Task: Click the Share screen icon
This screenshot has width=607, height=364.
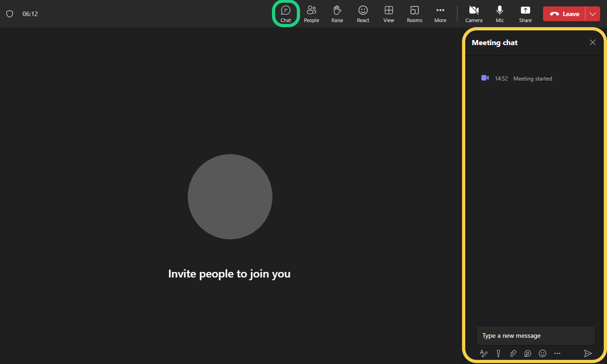Action: click(525, 14)
